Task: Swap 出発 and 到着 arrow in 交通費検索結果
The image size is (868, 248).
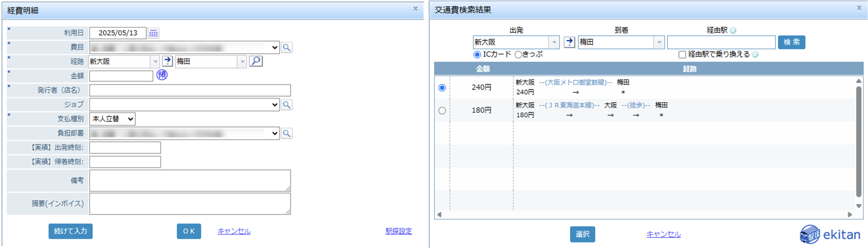Action: pos(569,42)
